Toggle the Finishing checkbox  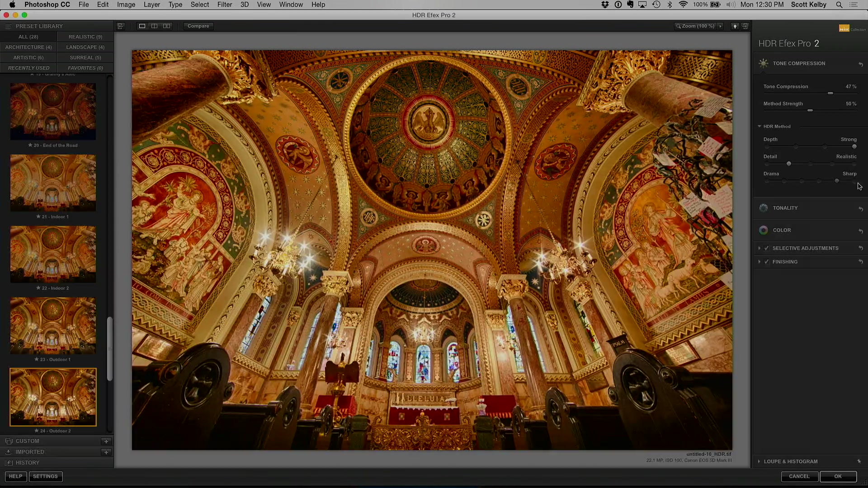pyautogui.click(x=767, y=262)
